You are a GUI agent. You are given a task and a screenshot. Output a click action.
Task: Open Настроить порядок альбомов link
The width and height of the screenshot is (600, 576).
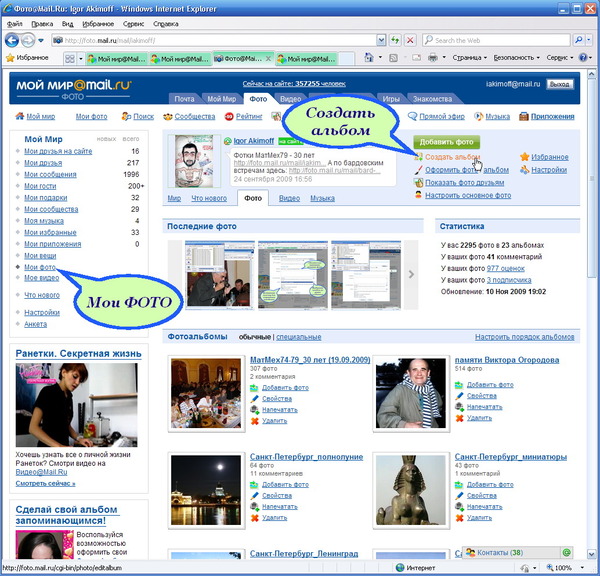click(x=525, y=337)
